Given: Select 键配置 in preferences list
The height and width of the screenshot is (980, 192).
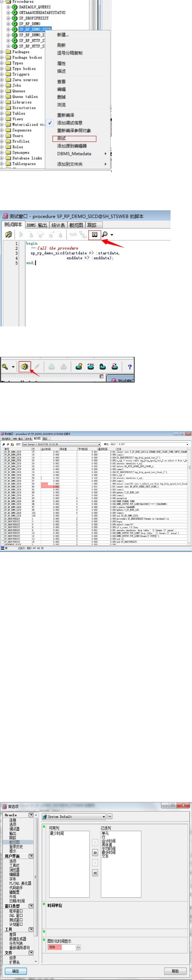Looking at the screenshot, I should [x=14, y=892].
